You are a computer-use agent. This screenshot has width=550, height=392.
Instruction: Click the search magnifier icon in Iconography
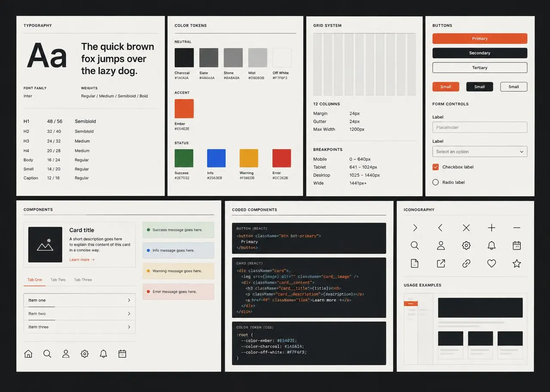tap(415, 245)
